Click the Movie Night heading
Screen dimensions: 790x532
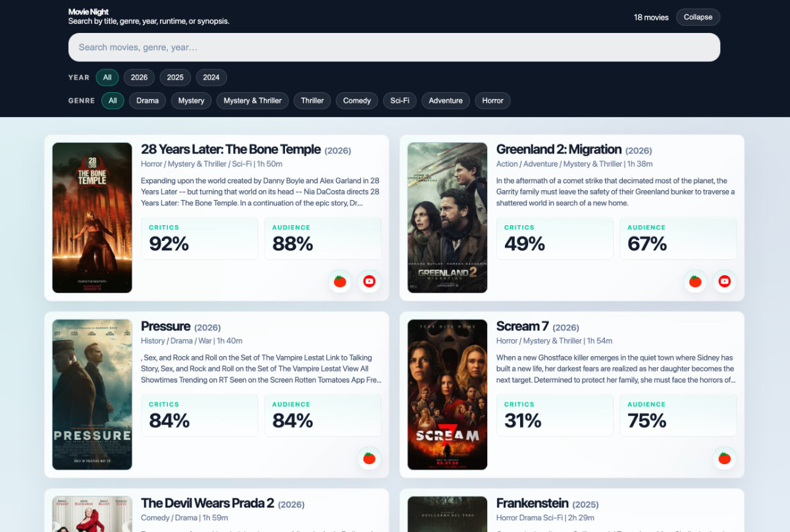point(89,12)
